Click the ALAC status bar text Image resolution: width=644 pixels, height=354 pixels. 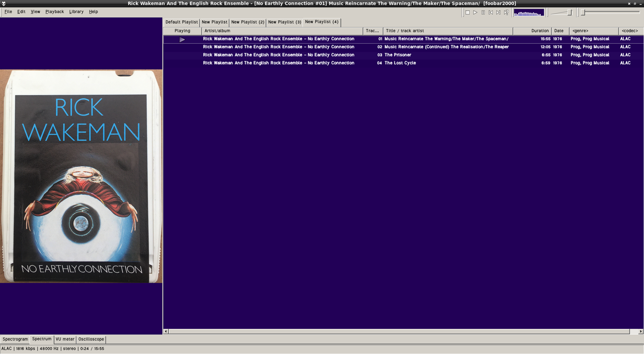point(7,348)
